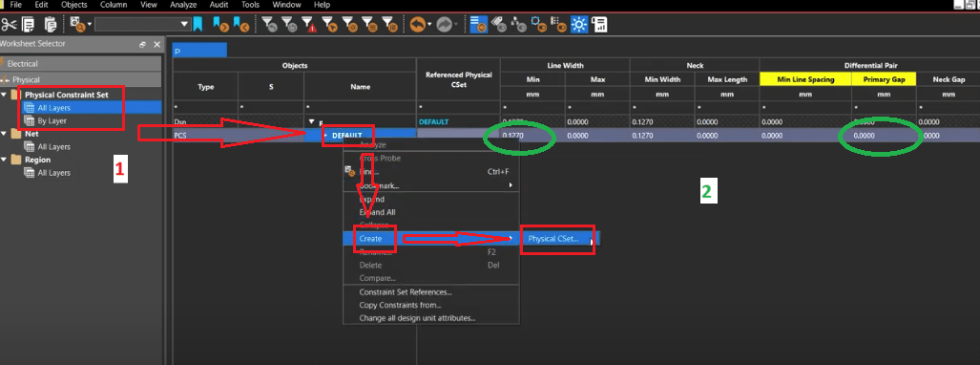Image resolution: width=980 pixels, height=365 pixels.
Task: Open the toolbar search combo box dropdown
Action: coord(184,25)
